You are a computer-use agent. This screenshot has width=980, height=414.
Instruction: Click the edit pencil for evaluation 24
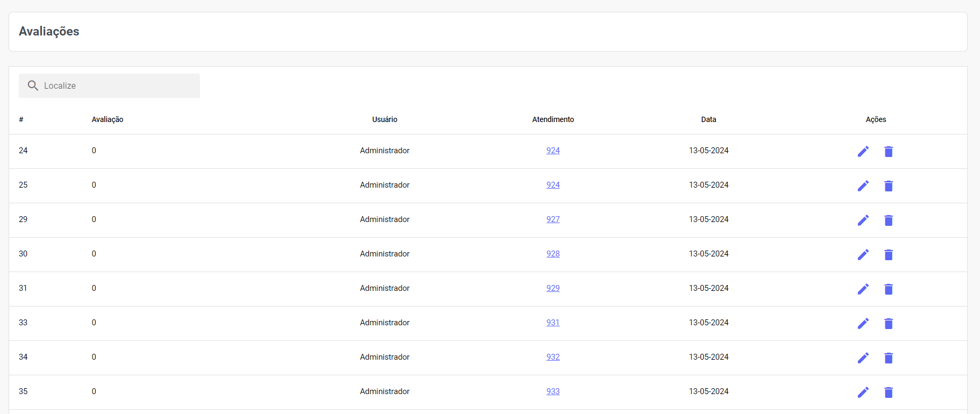click(x=863, y=152)
